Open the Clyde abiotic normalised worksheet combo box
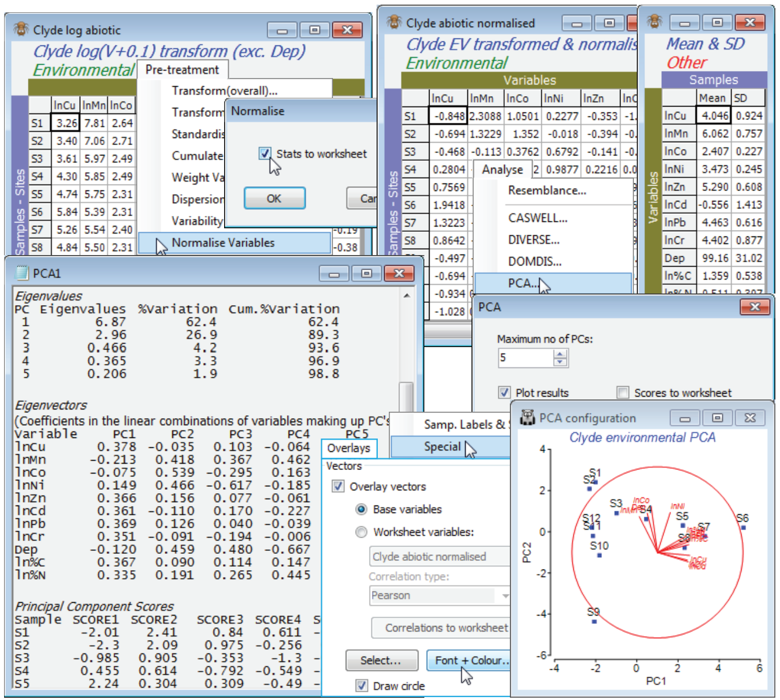The image size is (780, 700). coord(439,557)
